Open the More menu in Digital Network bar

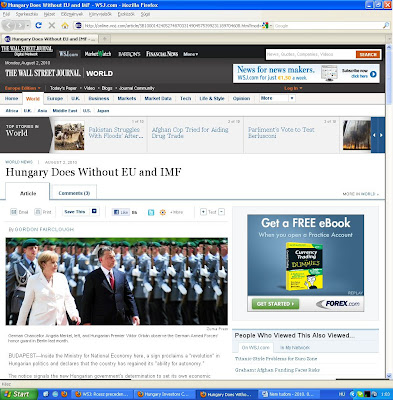191,54
